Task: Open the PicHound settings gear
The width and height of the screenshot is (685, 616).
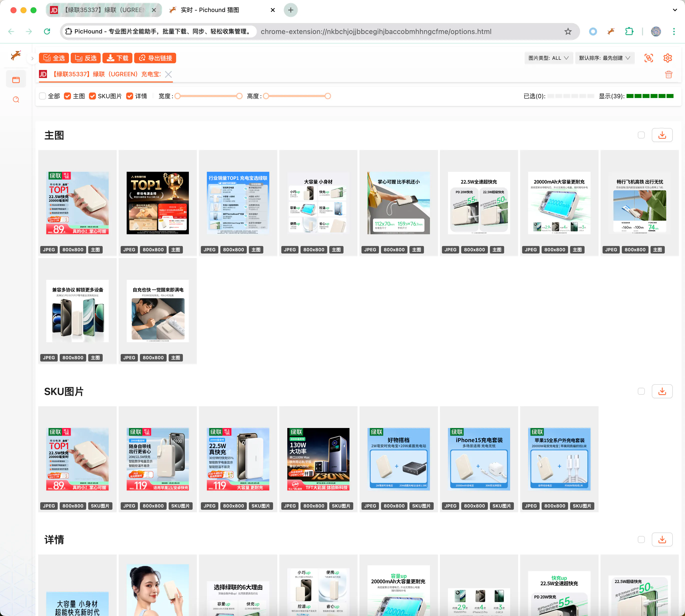Action: click(x=668, y=58)
